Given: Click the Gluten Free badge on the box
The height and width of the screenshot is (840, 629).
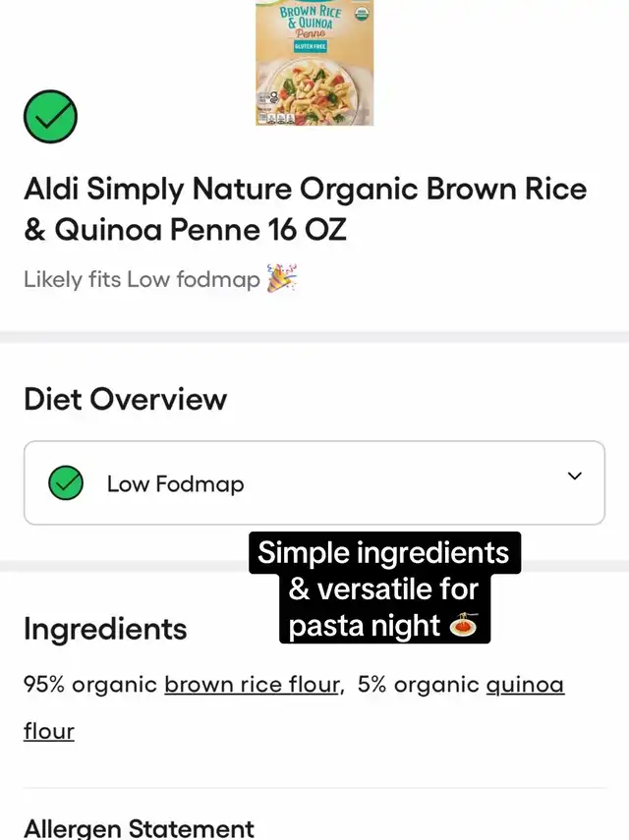Looking at the screenshot, I should (312, 45).
